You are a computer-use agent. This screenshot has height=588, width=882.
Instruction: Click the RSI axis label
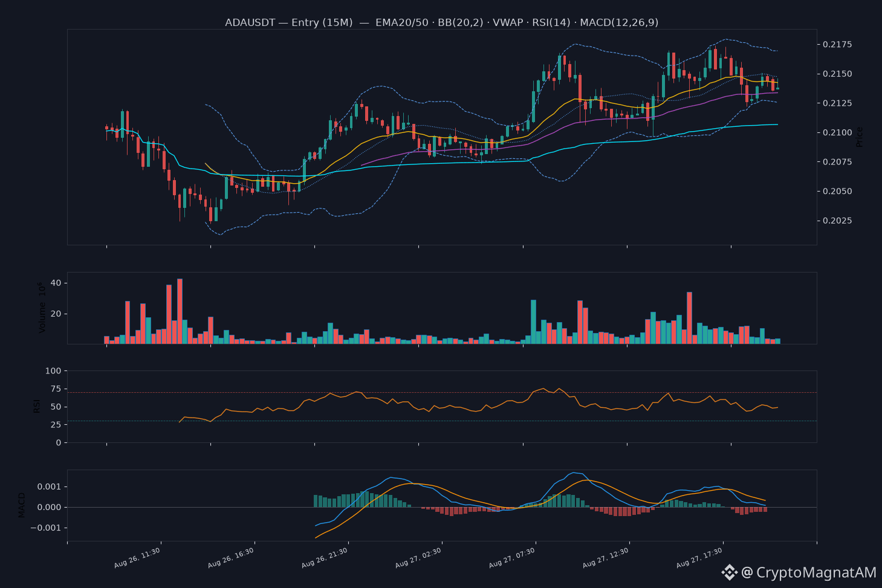pos(37,406)
